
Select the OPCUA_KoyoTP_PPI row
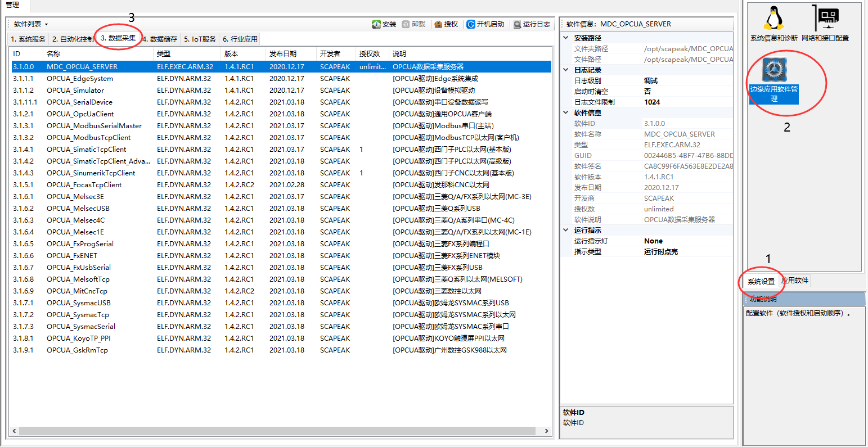(x=281, y=338)
